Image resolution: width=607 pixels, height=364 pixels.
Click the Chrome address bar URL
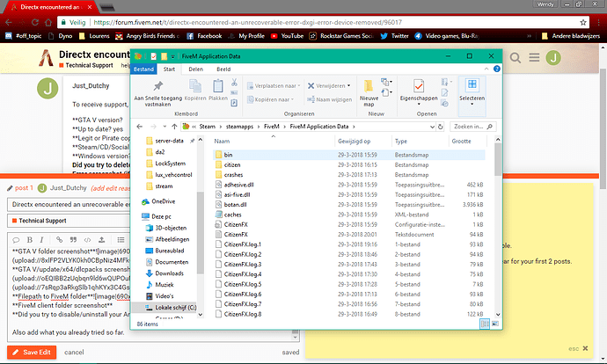[x=248, y=23]
